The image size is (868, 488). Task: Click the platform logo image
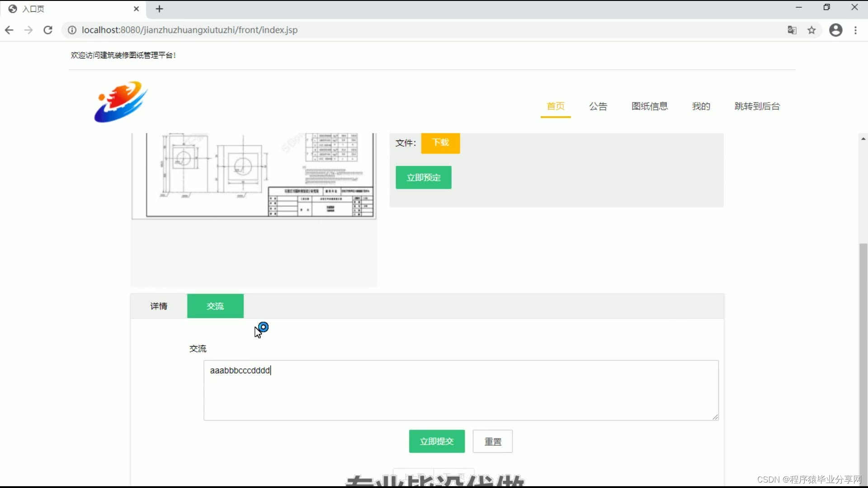[x=121, y=102]
